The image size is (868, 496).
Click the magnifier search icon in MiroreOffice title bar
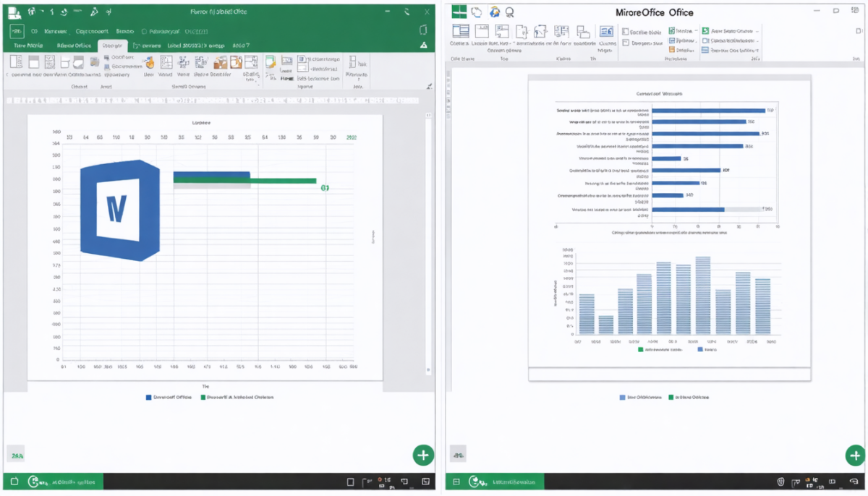(510, 12)
